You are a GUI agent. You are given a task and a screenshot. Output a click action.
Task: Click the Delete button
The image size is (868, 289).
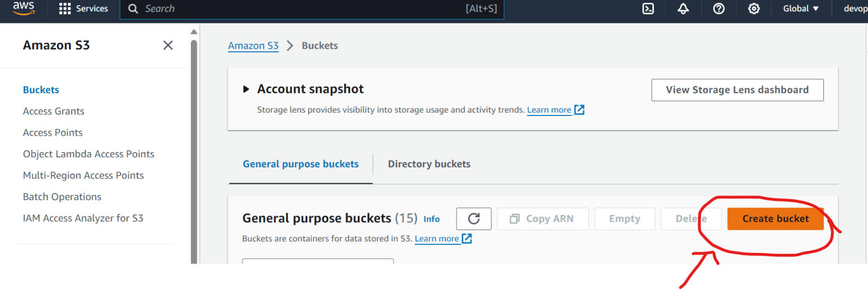tap(691, 219)
